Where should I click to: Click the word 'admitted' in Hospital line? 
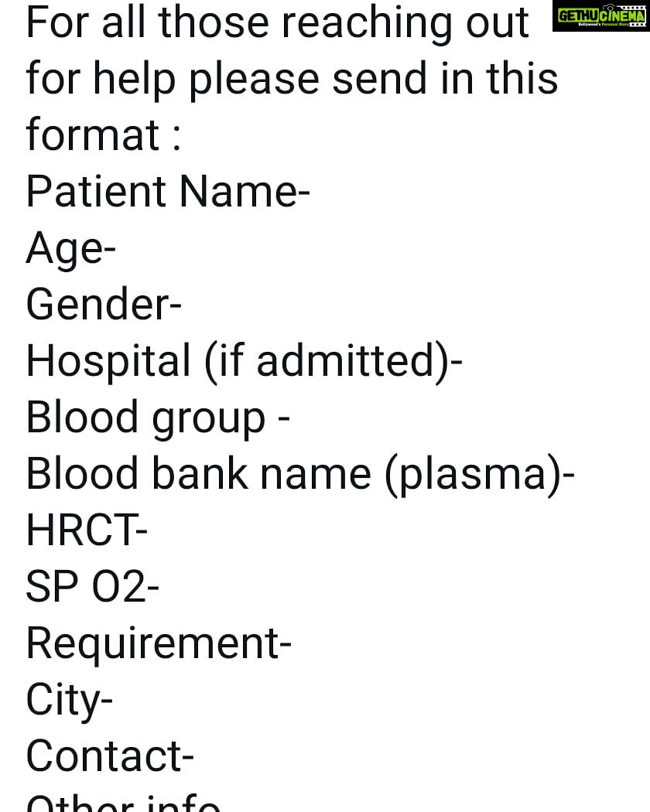pyautogui.click(x=344, y=361)
